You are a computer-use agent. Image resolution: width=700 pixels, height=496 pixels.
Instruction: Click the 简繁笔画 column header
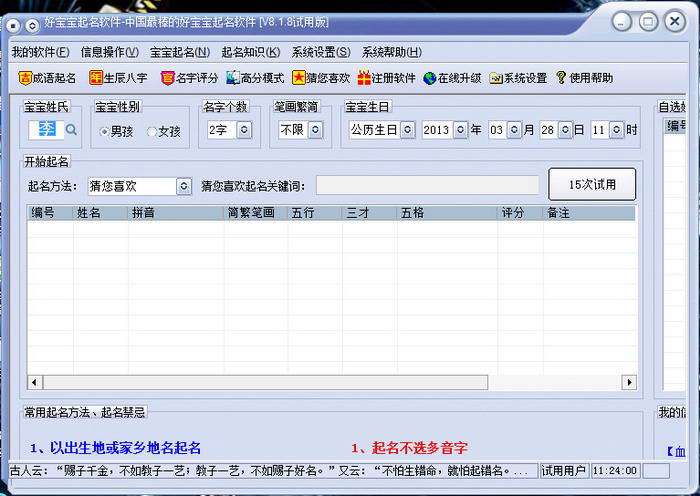tap(256, 213)
